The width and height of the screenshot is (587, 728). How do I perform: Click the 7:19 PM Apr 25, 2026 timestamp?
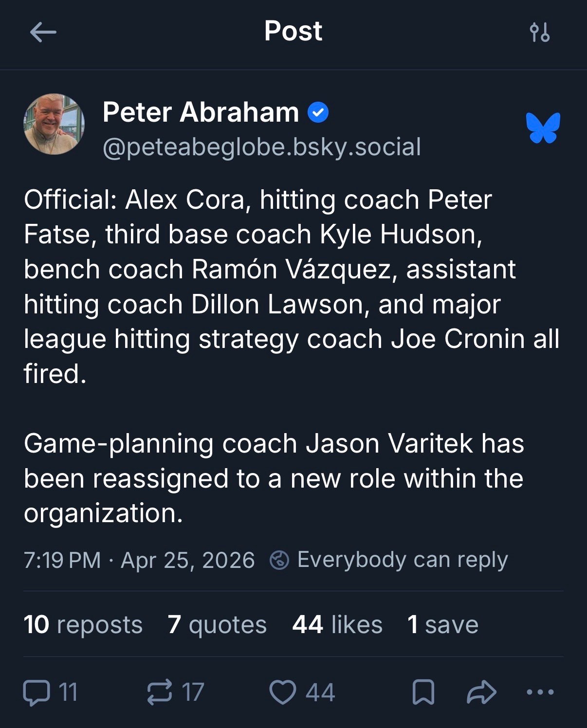pos(139,560)
